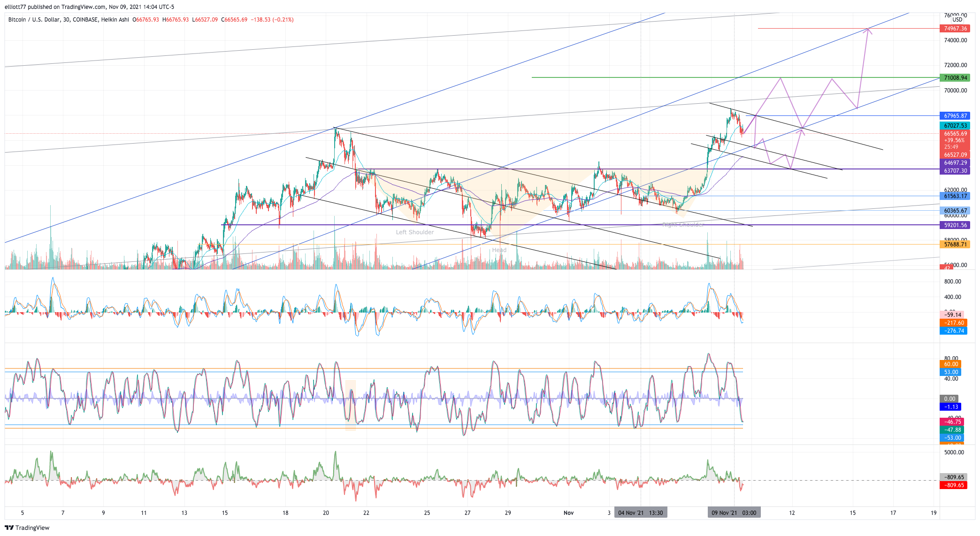Click the published-by header text for elliott77
Screen dimensions: 980x536
pyautogui.click(x=89, y=7)
